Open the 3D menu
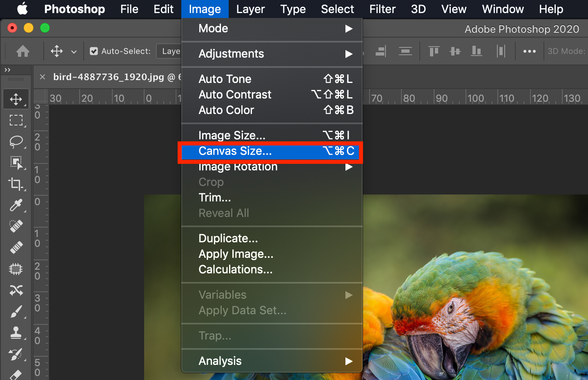This screenshot has height=380, width=588. (x=418, y=9)
